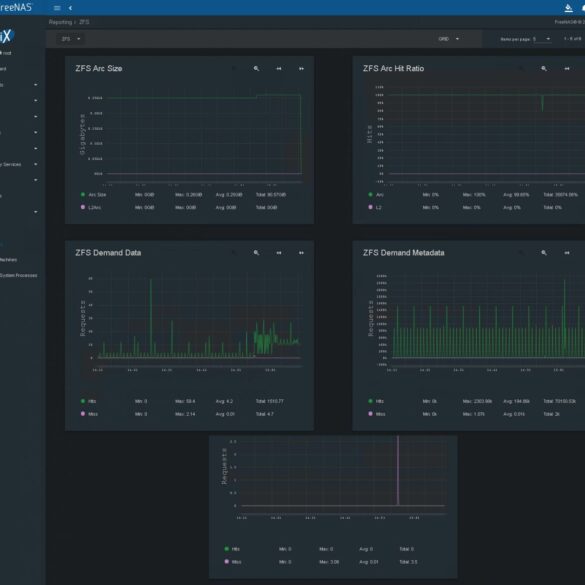Zoom in on the ZFS Demand Data graph

[256, 253]
